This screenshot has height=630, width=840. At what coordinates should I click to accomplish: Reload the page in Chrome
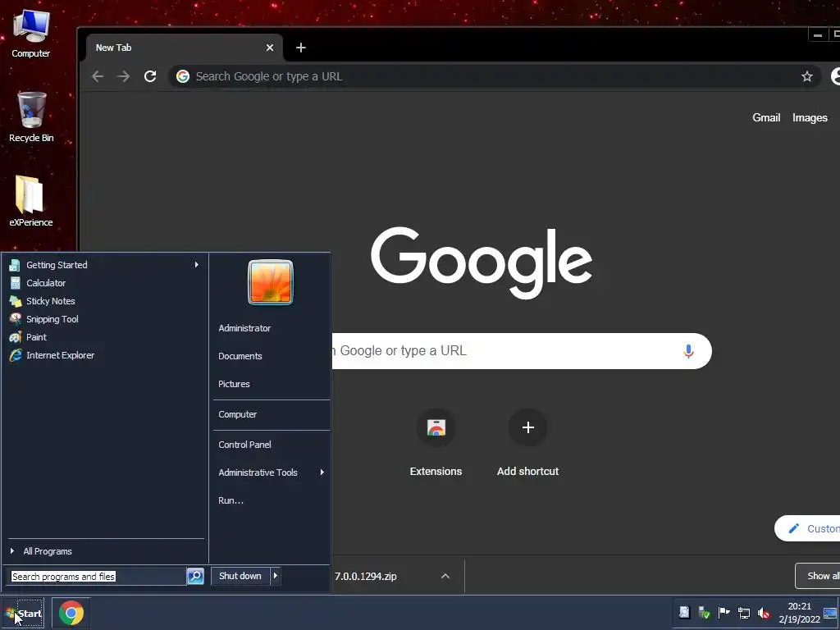point(151,76)
